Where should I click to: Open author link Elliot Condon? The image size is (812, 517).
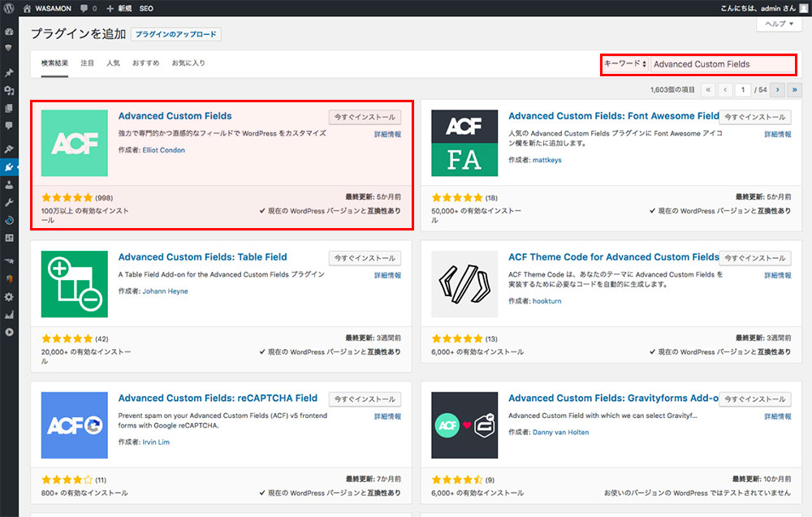164,150
